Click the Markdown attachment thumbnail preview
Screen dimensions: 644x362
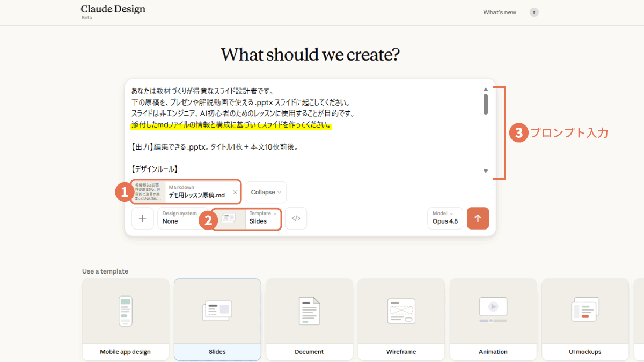148,191
